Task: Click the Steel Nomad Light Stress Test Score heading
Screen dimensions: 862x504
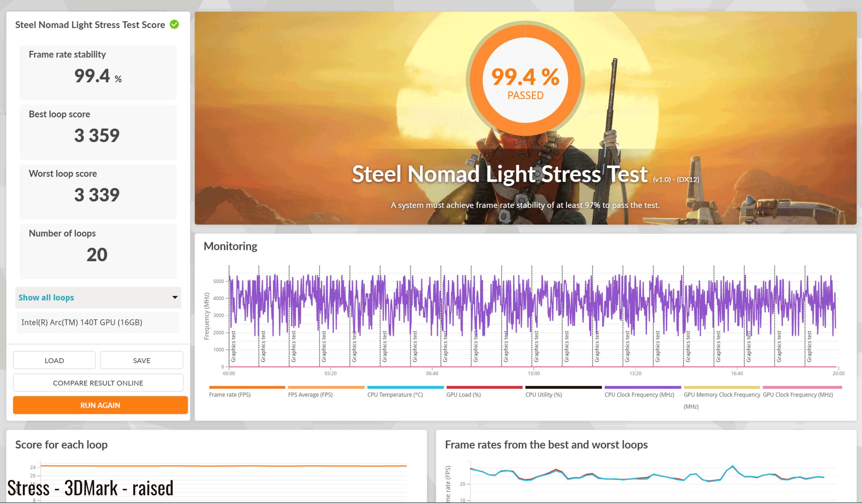Action: (90, 25)
